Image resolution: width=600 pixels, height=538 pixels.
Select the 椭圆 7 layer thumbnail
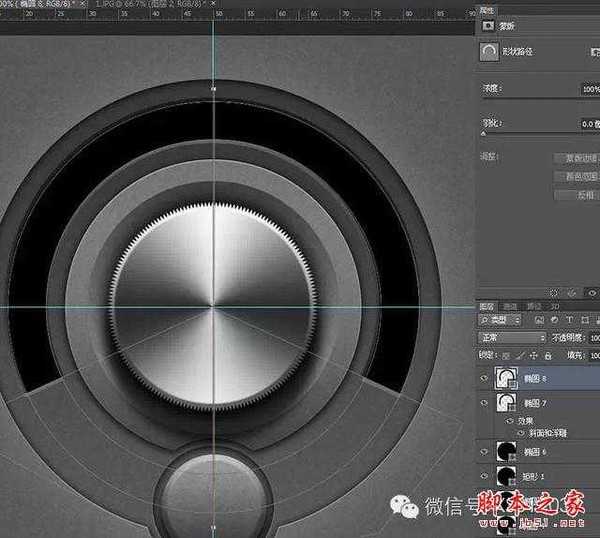point(506,403)
